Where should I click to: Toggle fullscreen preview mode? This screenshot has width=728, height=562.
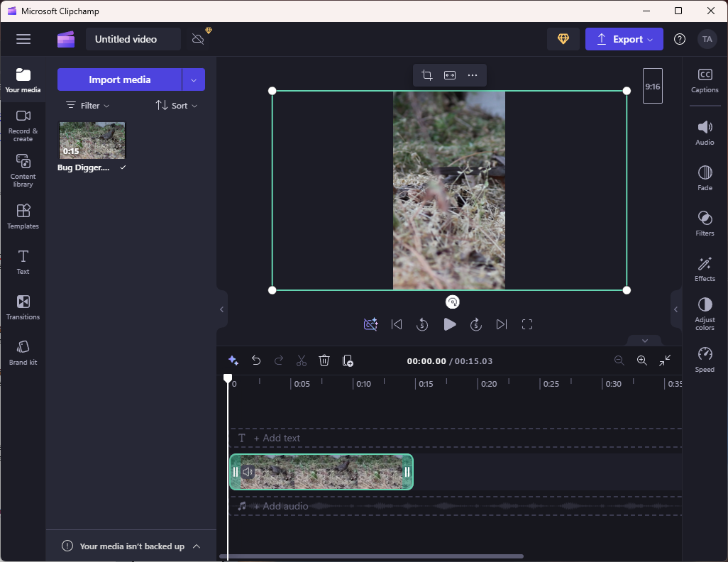click(526, 324)
